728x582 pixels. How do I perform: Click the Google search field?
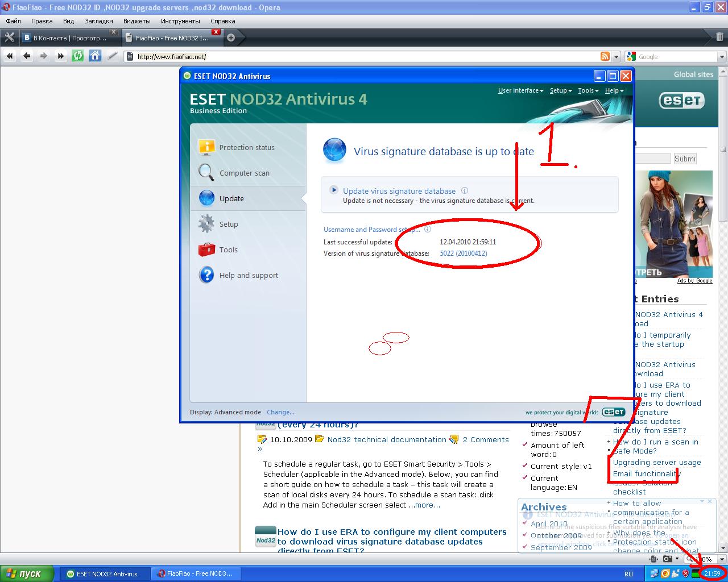point(676,57)
